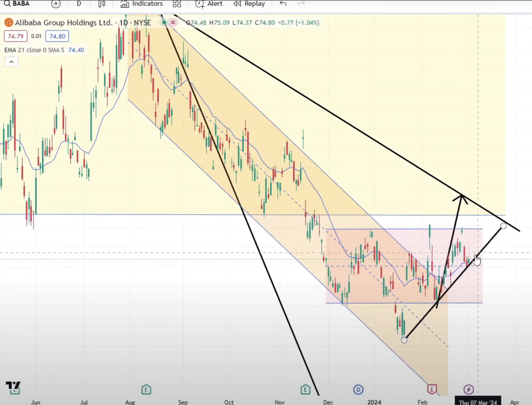Click the 2024 label on time axis
This screenshot has width=532, height=405.
click(374, 402)
